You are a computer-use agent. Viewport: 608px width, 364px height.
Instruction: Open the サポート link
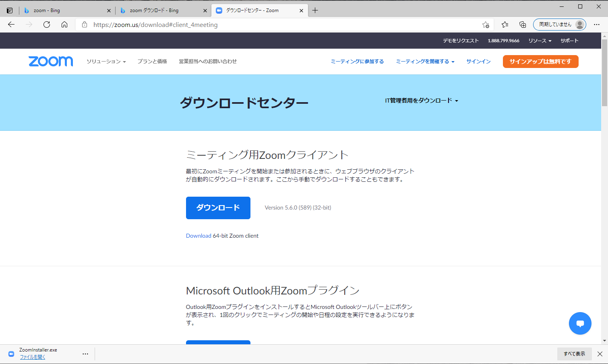point(569,41)
